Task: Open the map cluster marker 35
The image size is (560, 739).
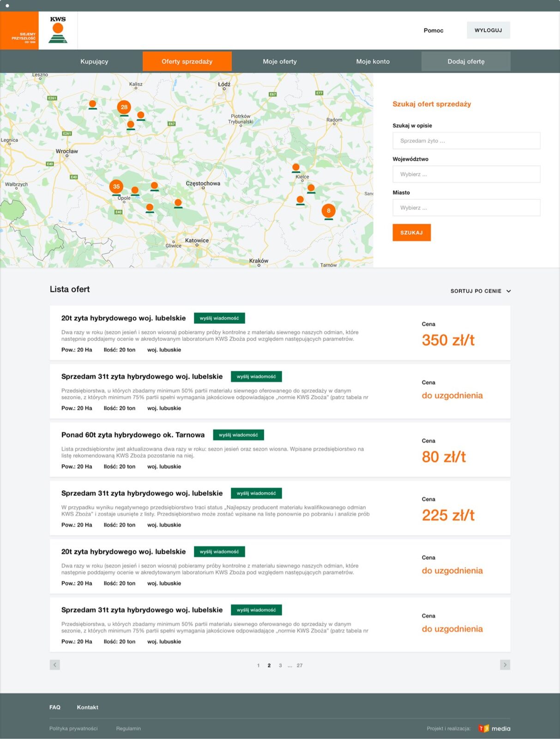Action: coord(116,187)
